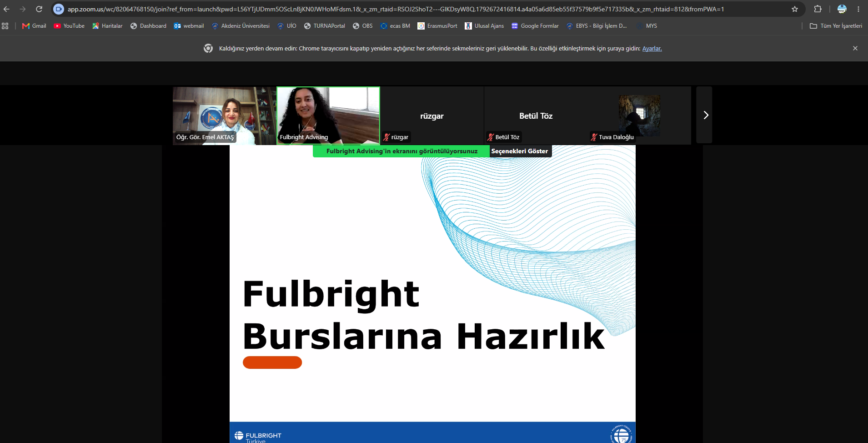Reload the Zoom web page
868x443 pixels.
(39, 9)
